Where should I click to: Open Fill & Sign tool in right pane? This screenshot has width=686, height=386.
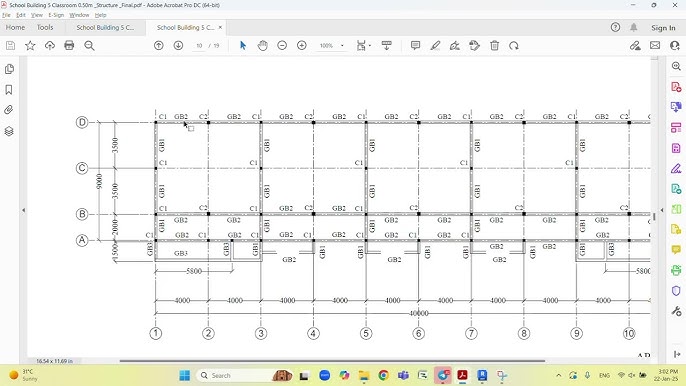pyautogui.click(x=676, y=168)
